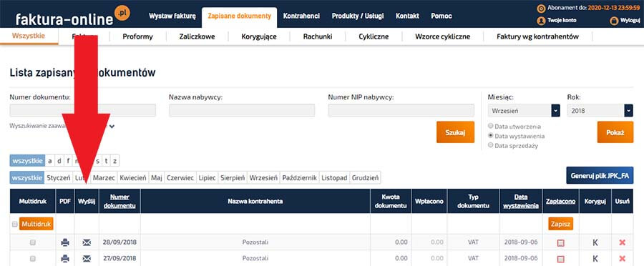Switch to Cykliczne tab

coord(374,36)
